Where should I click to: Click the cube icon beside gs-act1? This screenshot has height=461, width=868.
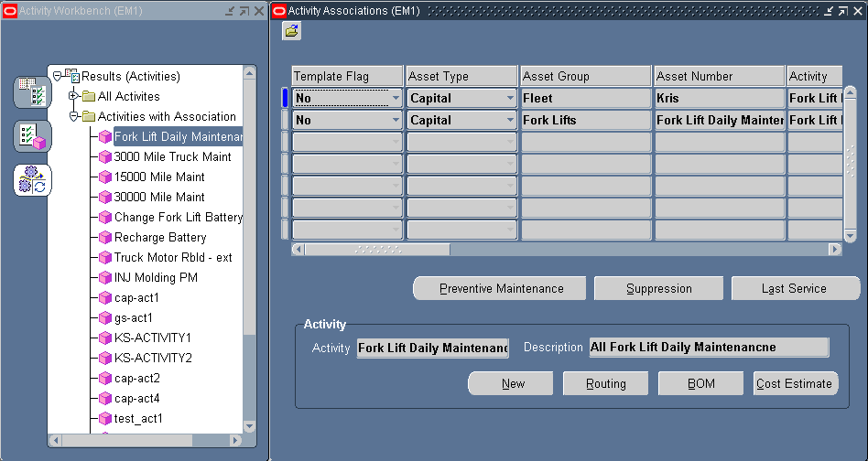click(x=104, y=317)
